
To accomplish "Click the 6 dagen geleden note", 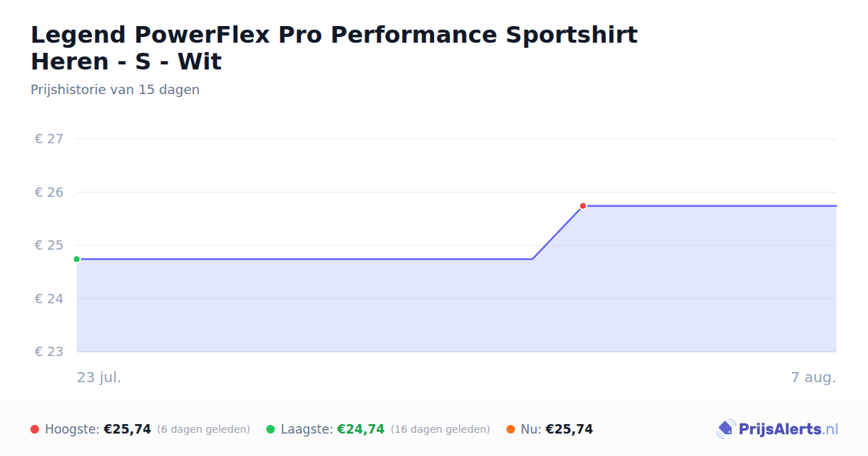I will [203, 430].
